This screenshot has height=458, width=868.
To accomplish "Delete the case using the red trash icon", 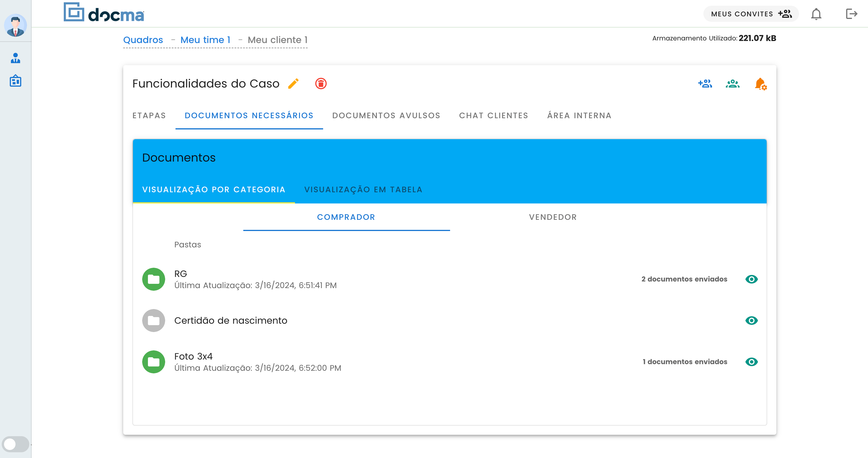I will click(x=321, y=84).
